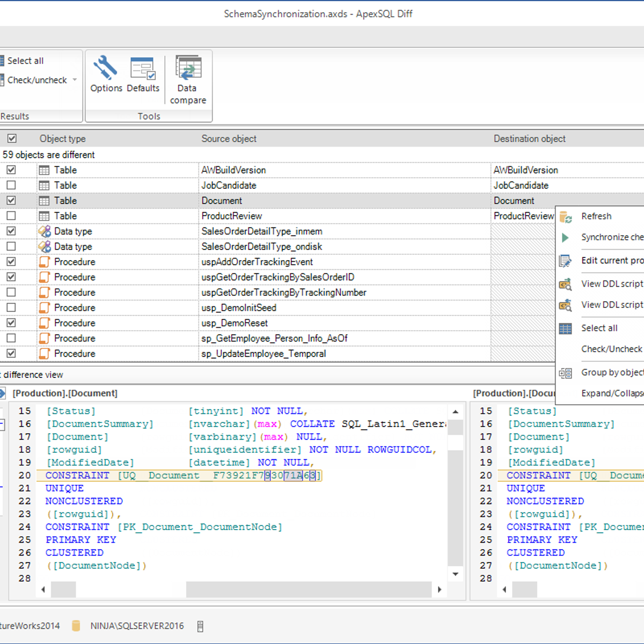This screenshot has width=644, height=644.
Task: Click the Procedure icon for usp_DemoReset
Action: (x=43, y=323)
